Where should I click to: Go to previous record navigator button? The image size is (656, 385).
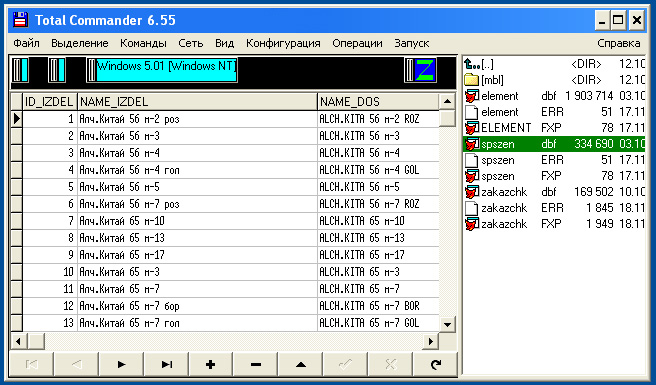pyautogui.click(x=77, y=364)
